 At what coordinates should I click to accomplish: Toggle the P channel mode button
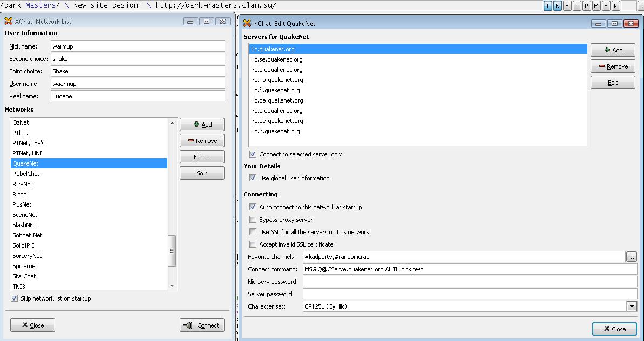pos(587,6)
